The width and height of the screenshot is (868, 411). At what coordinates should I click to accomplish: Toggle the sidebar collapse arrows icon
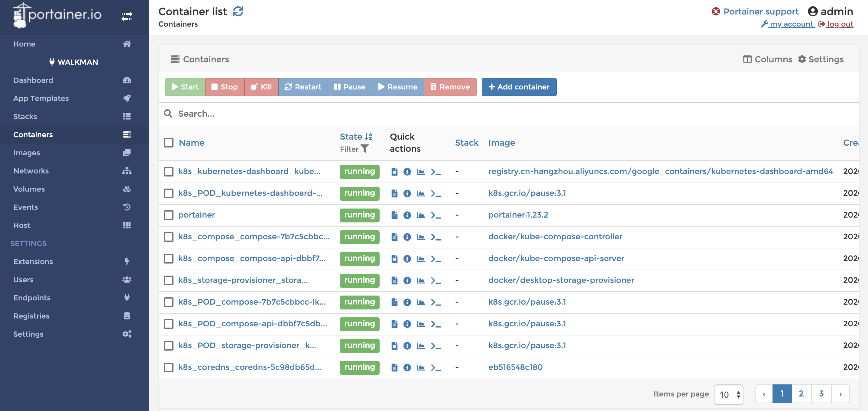click(127, 16)
